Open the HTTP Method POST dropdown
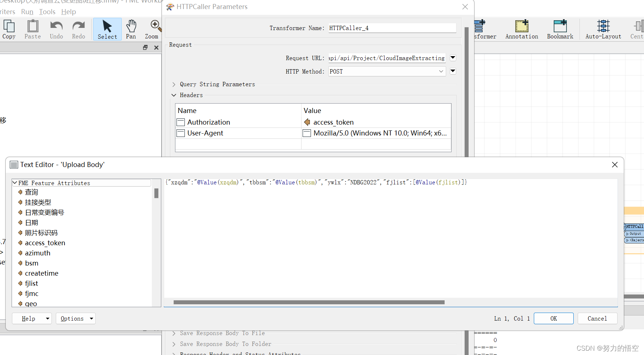Image resolution: width=644 pixels, height=355 pixels. click(x=387, y=71)
